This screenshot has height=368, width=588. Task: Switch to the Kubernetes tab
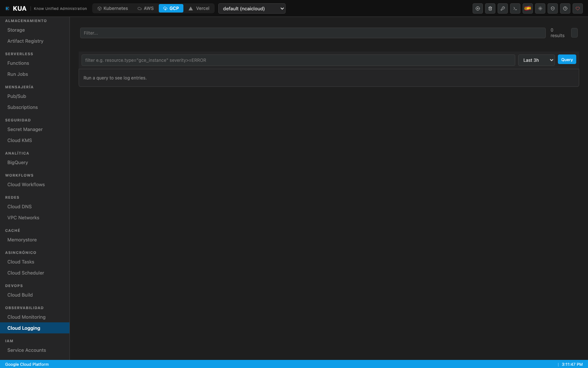(112, 8)
